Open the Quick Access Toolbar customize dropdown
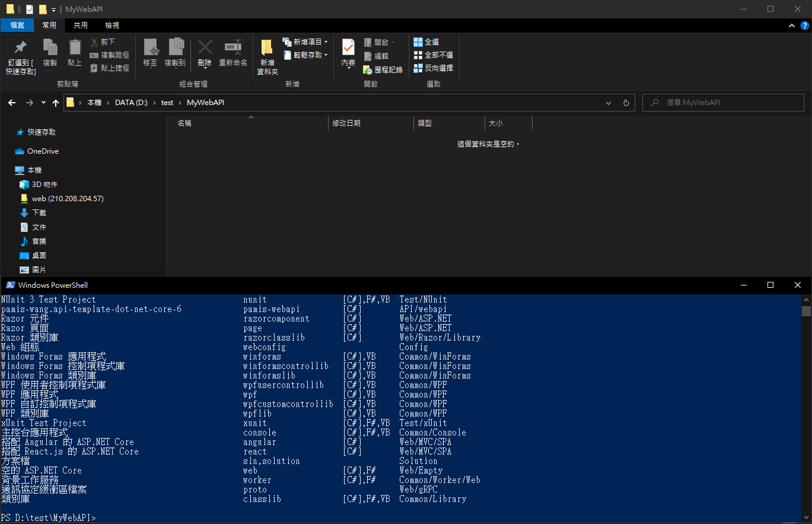 (53, 9)
